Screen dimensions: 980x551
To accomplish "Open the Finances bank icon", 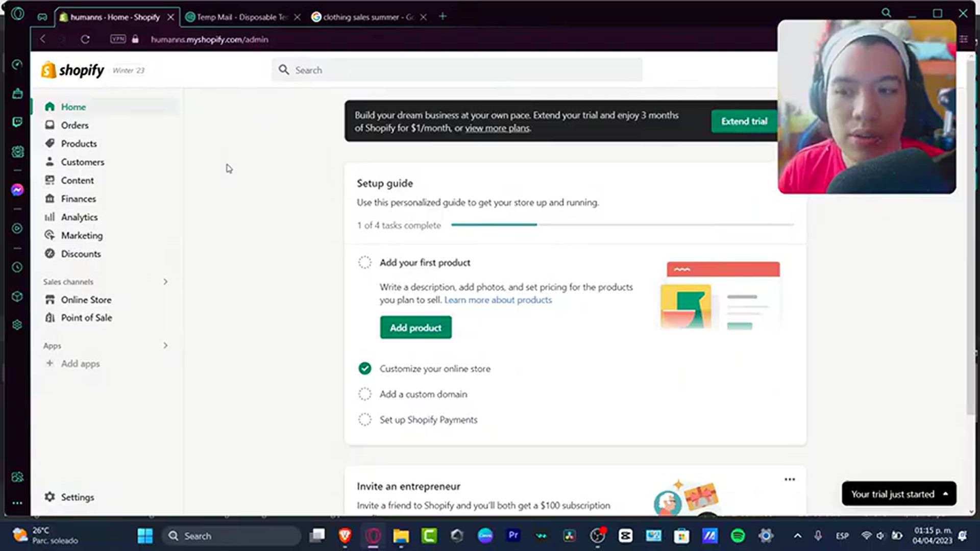I will coord(50,198).
